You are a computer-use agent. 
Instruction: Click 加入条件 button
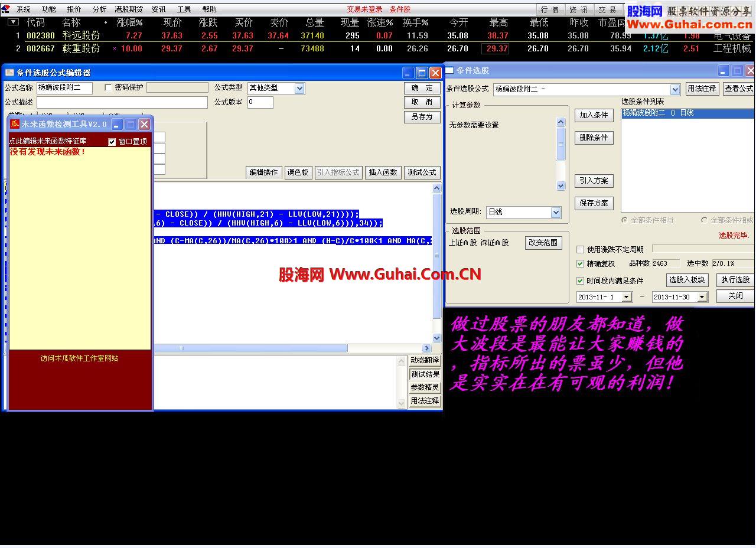pyautogui.click(x=594, y=115)
